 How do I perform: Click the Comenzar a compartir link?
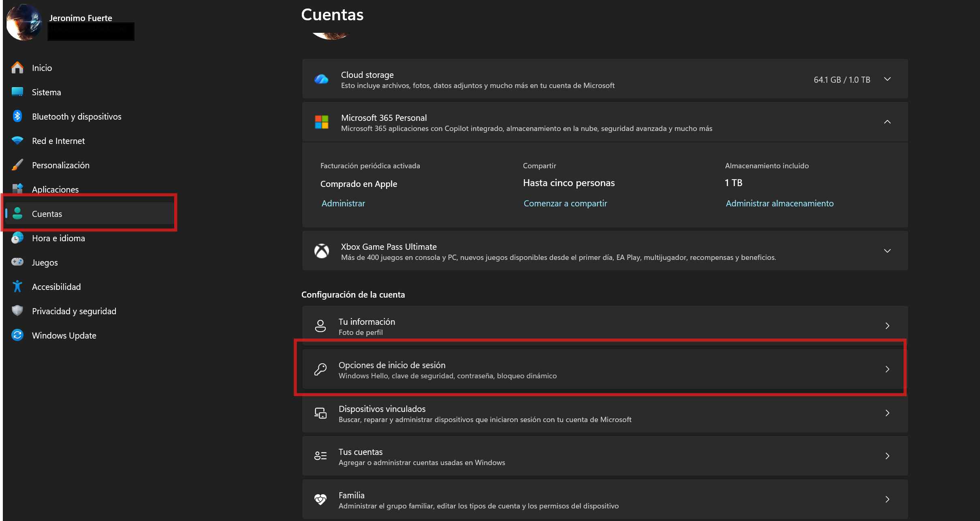click(565, 204)
